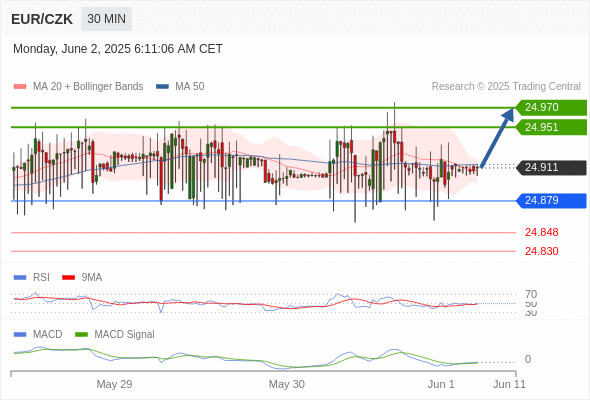Click the 24.830 support level label

tap(541, 251)
